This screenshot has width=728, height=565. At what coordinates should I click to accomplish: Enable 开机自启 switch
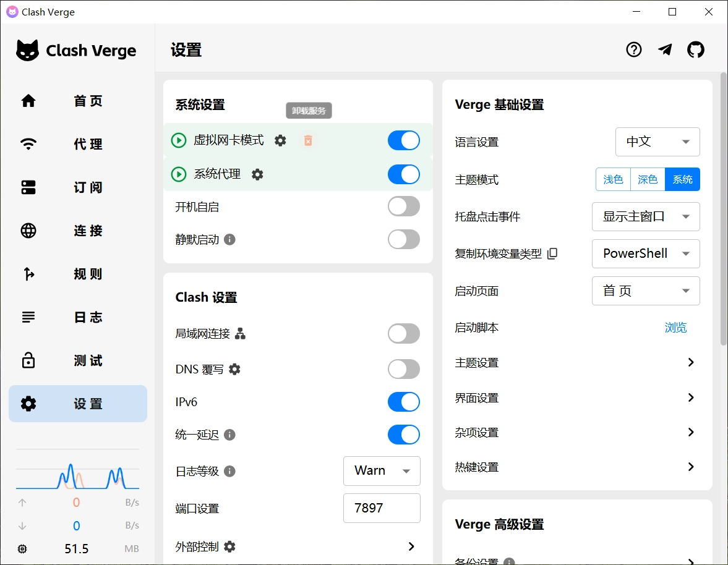click(x=403, y=206)
